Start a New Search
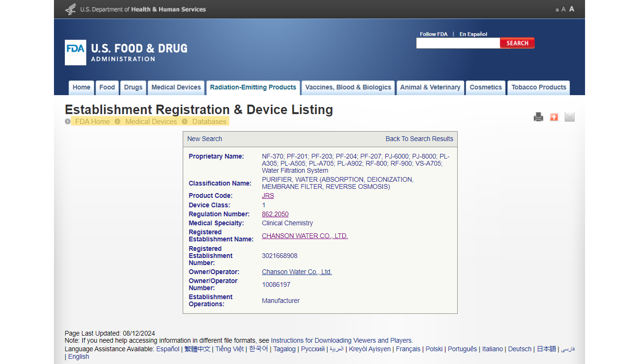Viewport: 639px width, 364px height. click(204, 139)
